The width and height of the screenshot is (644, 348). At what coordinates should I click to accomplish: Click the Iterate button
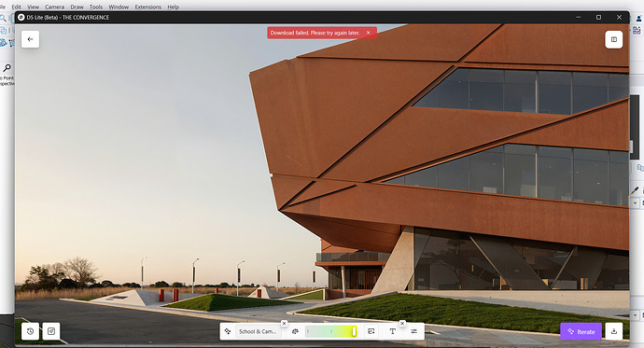pyautogui.click(x=581, y=331)
